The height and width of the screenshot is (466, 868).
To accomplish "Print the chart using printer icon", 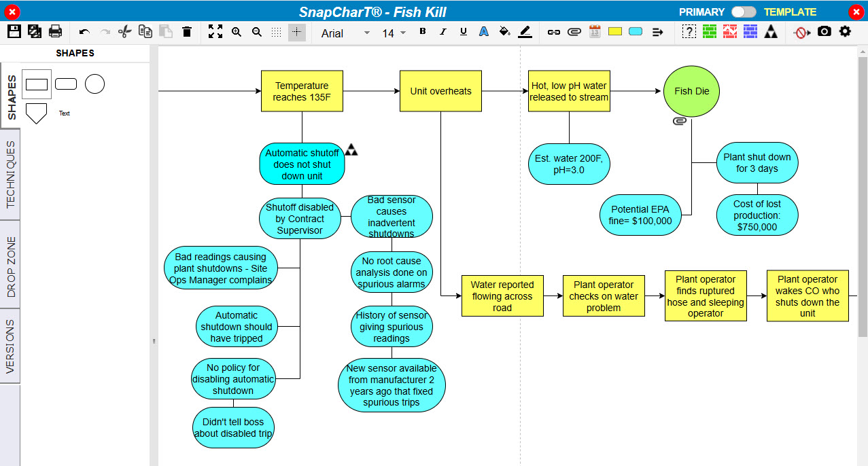I will 55,31.
